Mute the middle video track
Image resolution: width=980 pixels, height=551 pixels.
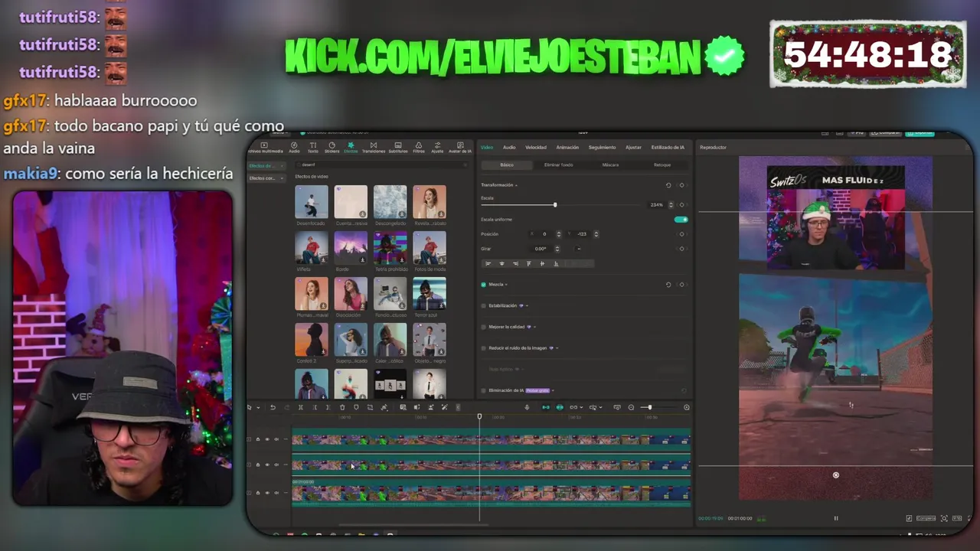[x=276, y=465]
